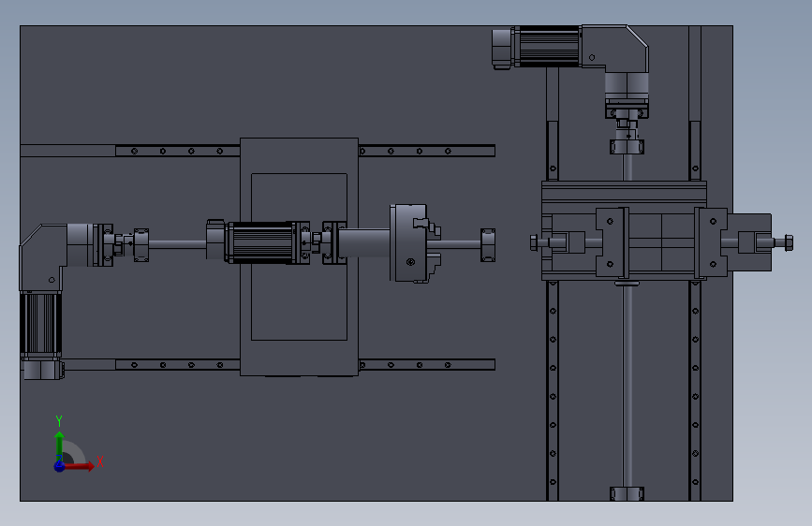Image resolution: width=812 pixels, height=526 pixels.
Task: Select the ribbed servo motor at top right
Action: click(547, 47)
